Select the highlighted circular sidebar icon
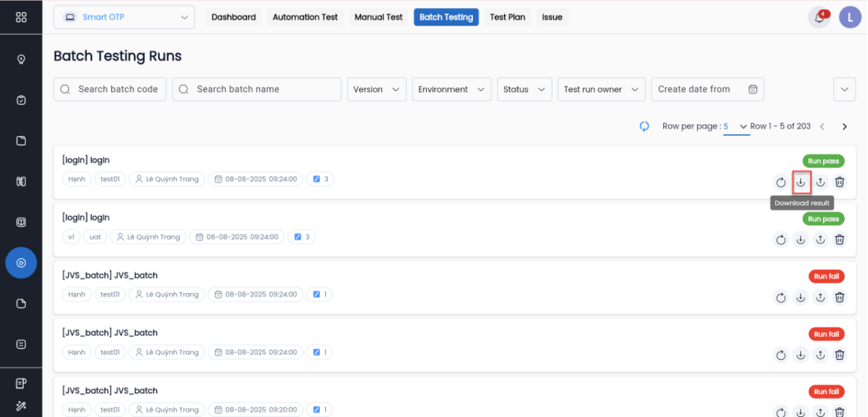This screenshot has height=417, width=868. [21, 263]
